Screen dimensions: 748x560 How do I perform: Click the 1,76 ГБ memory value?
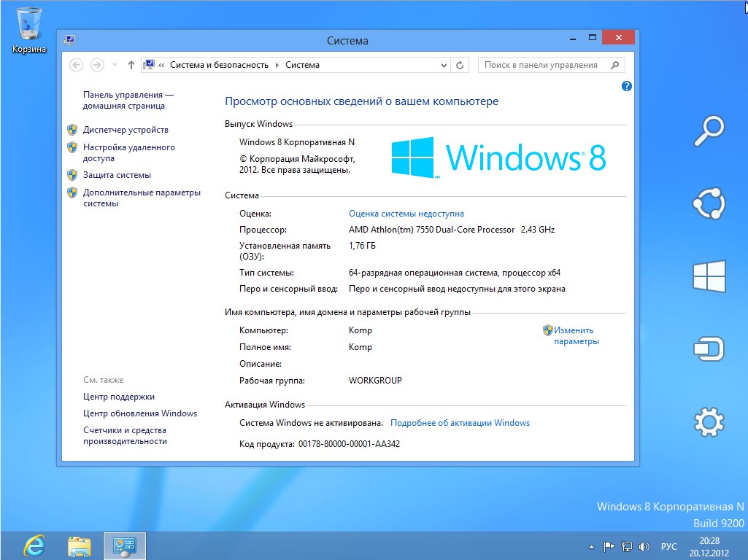coord(362,246)
